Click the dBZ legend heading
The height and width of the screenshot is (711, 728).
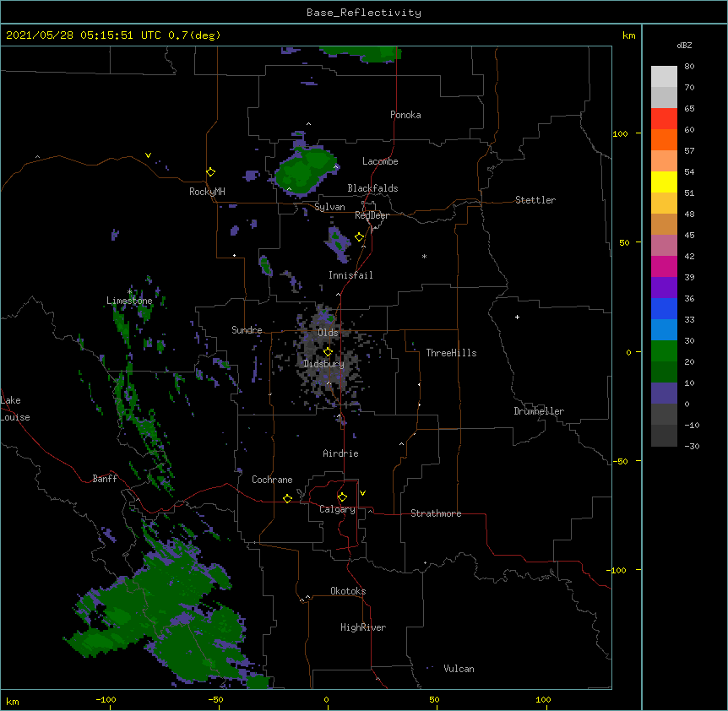(684, 46)
